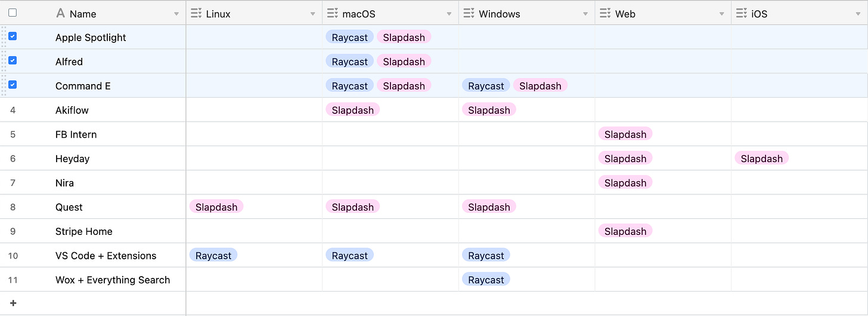Open the macOS column dropdown arrow
The image size is (868, 316).
(x=449, y=14)
